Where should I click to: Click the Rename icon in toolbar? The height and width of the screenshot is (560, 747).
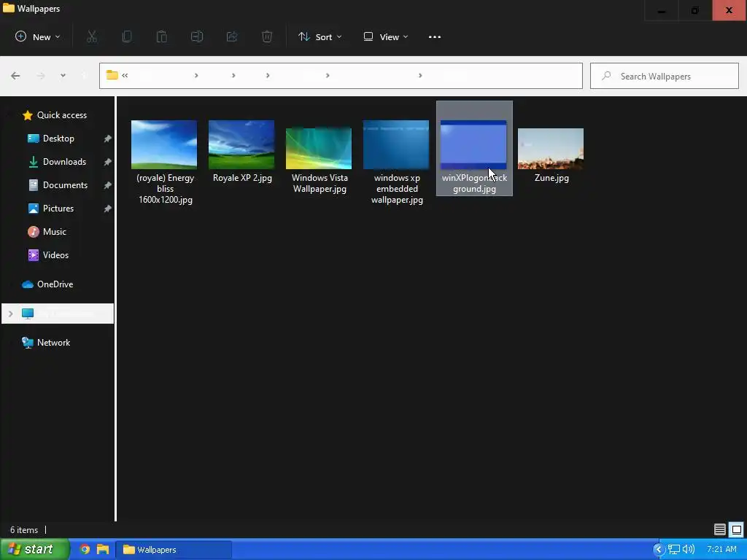point(197,36)
